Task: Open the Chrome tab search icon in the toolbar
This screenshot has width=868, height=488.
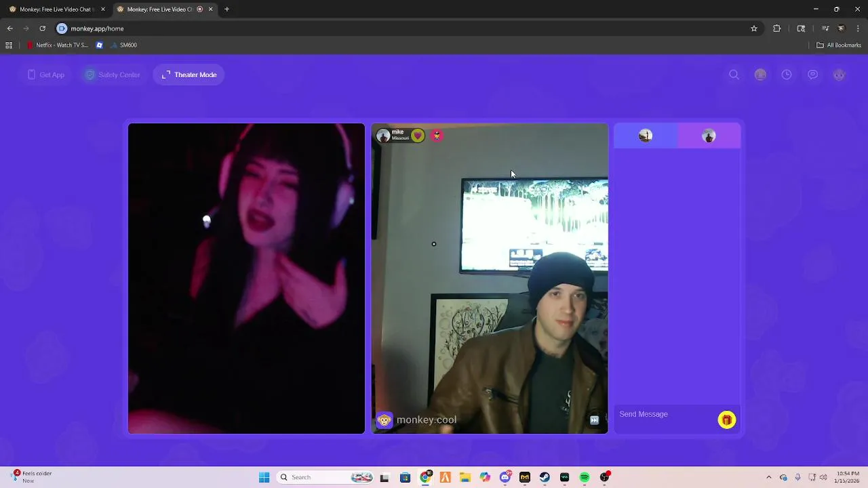Action: [801, 28]
